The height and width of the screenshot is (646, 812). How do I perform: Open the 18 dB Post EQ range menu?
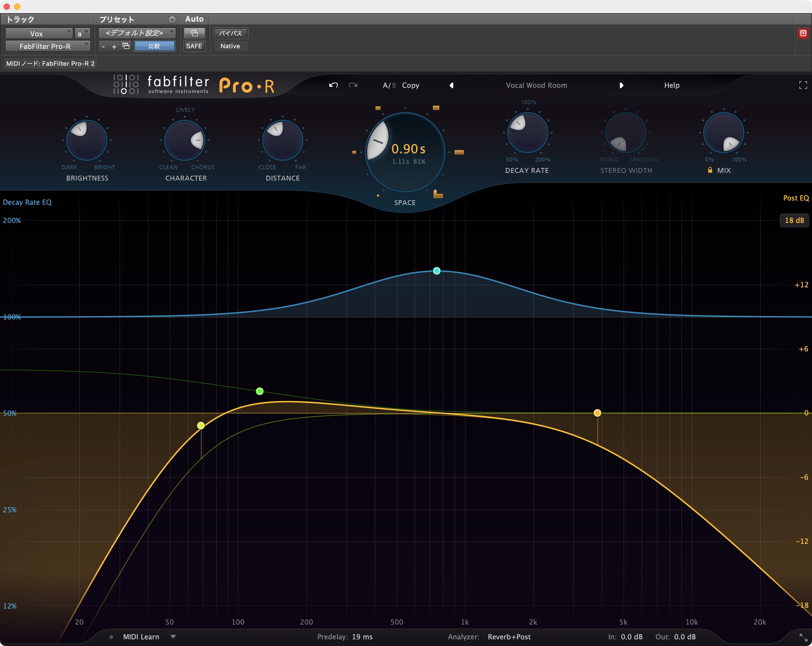pyautogui.click(x=794, y=220)
